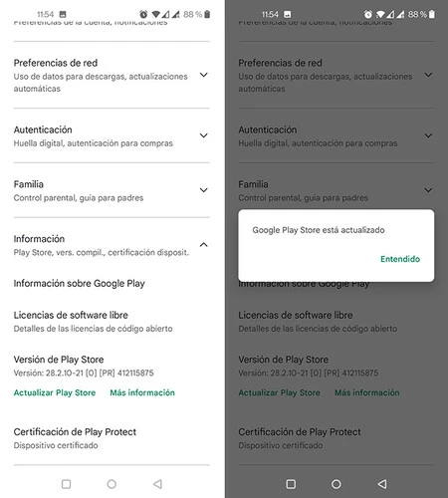This screenshot has height=498, width=448.
Task: Tap the recents square in the dimmed right screenshot
Action: click(x=291, y=484)
